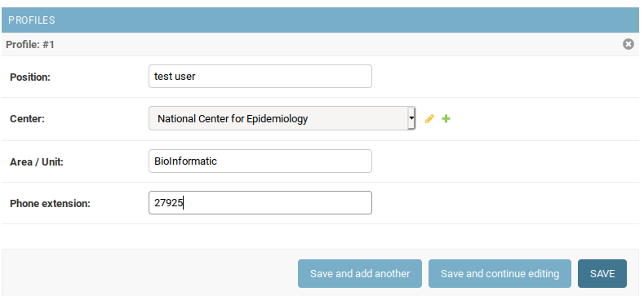644x296 pixels.
Task: Select the Area / Unit text box
Action: coord(260,161)
